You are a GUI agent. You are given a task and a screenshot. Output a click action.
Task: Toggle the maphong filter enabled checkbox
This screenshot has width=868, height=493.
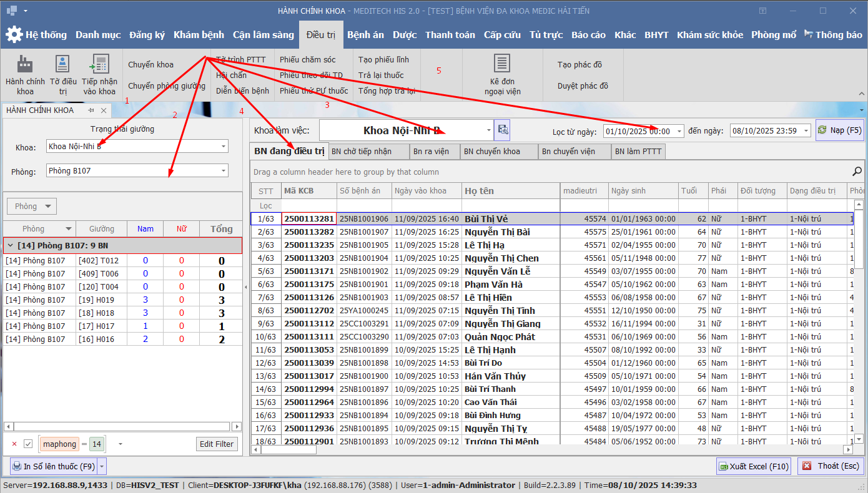coord(28,444)
